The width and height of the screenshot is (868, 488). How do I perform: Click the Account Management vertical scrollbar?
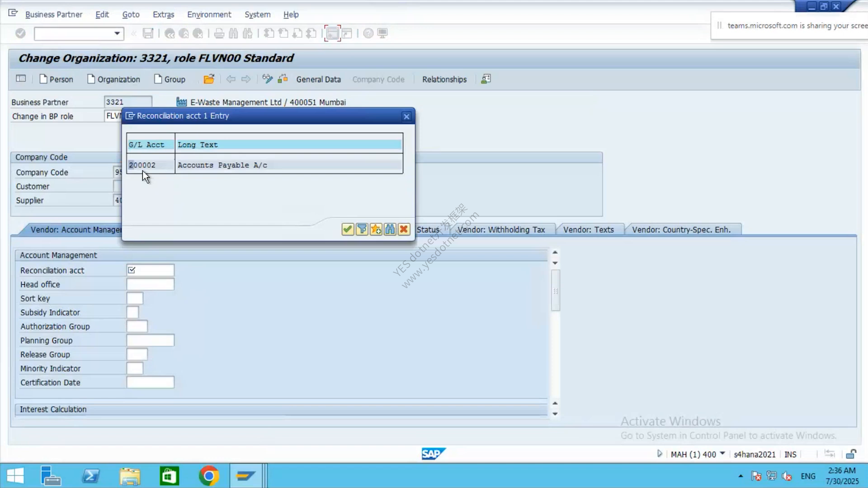[x=556, y=291]
